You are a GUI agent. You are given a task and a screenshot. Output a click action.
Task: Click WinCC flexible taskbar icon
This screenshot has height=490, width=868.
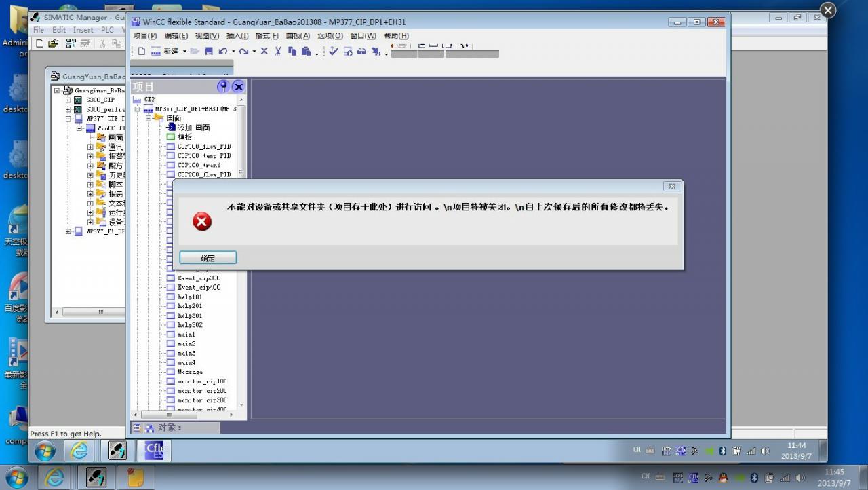pos(153,449)
